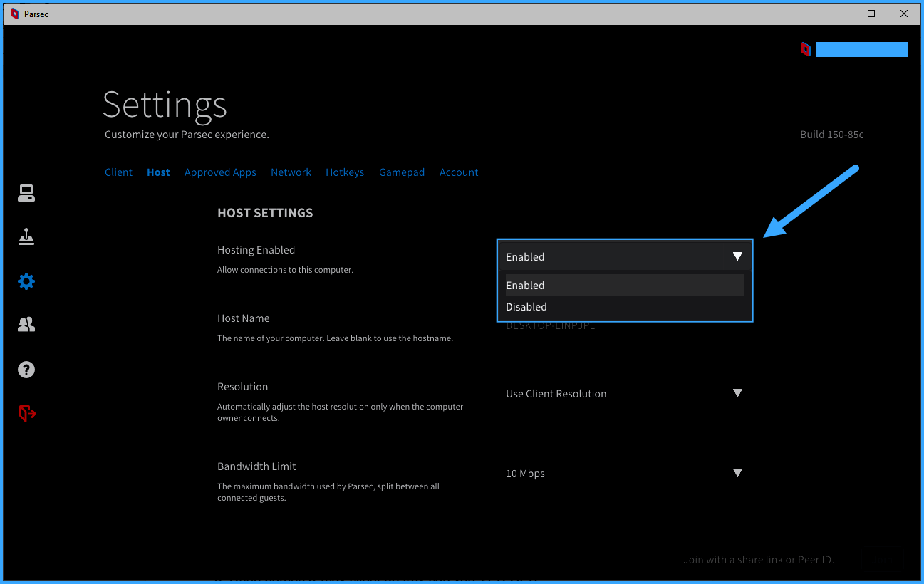Expand the Resolution dropdown arrow
924x584 pixels.
(x=737, y=393)
